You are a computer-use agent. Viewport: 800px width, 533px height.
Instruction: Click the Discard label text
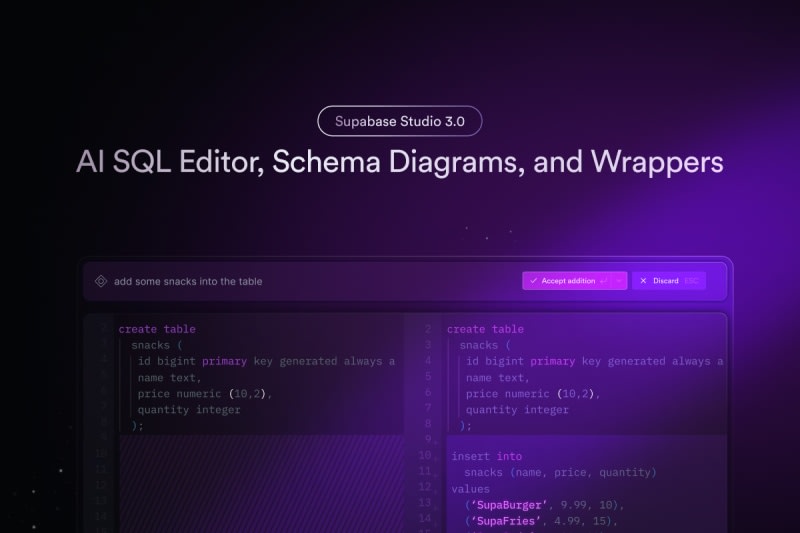(x=666, y=281)
